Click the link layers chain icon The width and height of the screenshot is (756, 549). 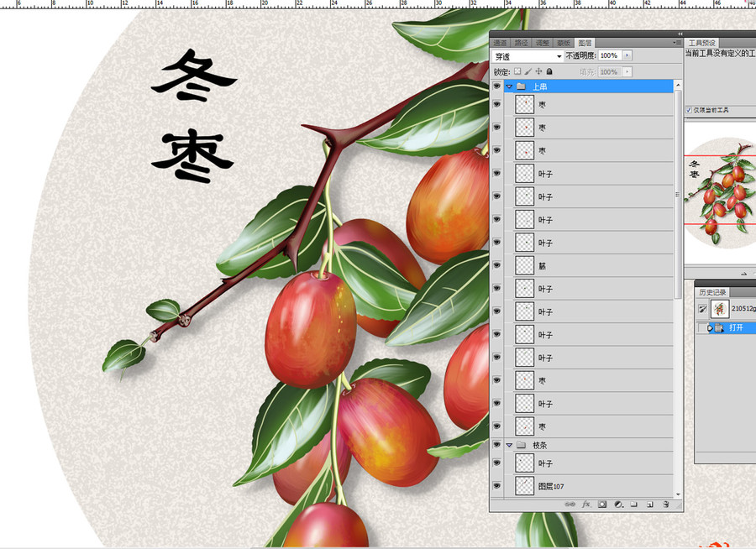570,505
